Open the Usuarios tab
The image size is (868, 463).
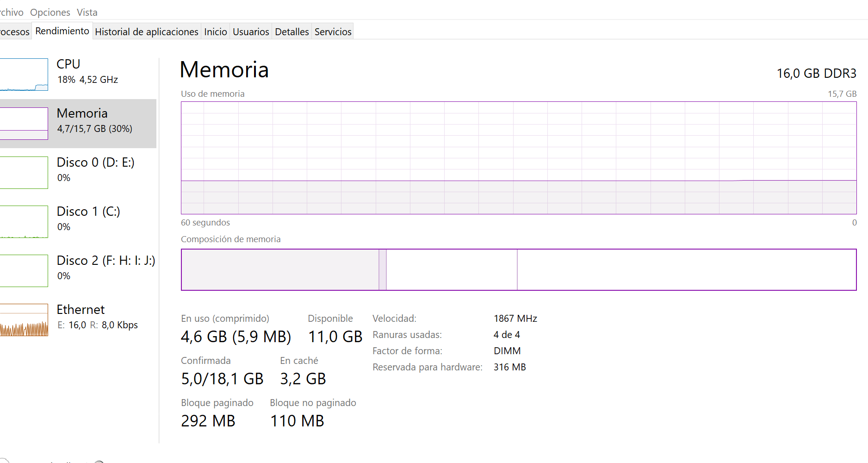pos(251,31)
